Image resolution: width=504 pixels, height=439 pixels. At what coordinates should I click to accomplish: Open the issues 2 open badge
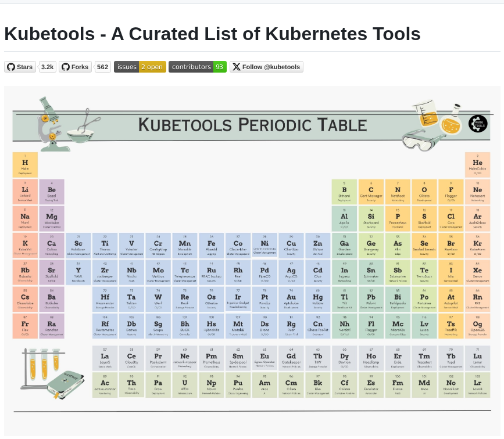[x=140, y=67]
